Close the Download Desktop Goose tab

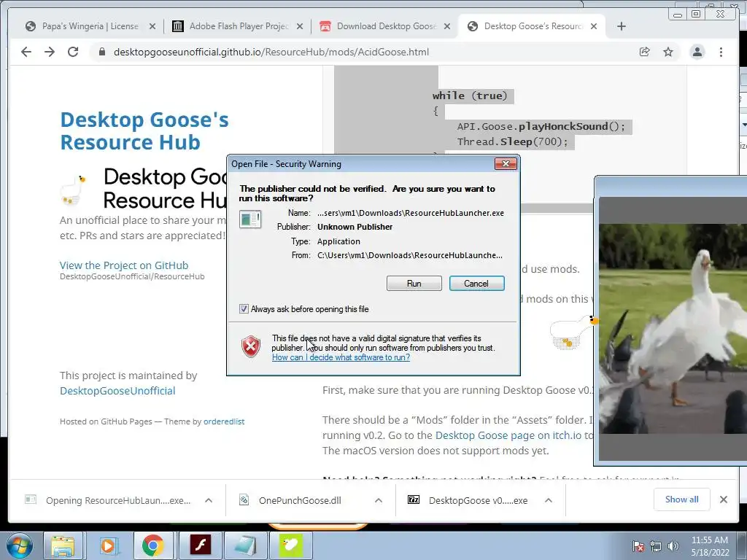[x=447, y=27]
